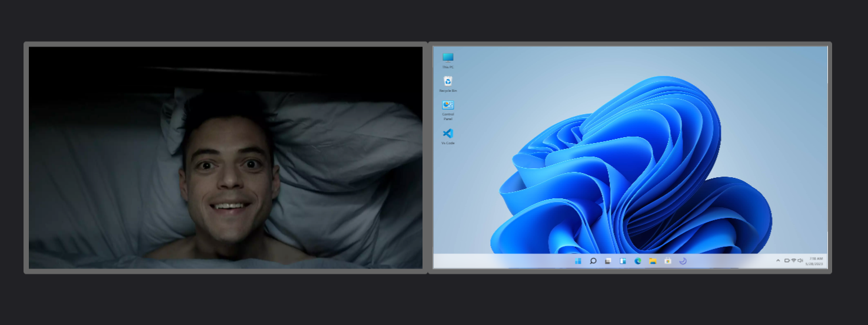Image resolution: width=868 pixels, height=325 pixels.
Task: Select the Windows 11 desktop screen thumbnail
Action: tap(630, 158)
